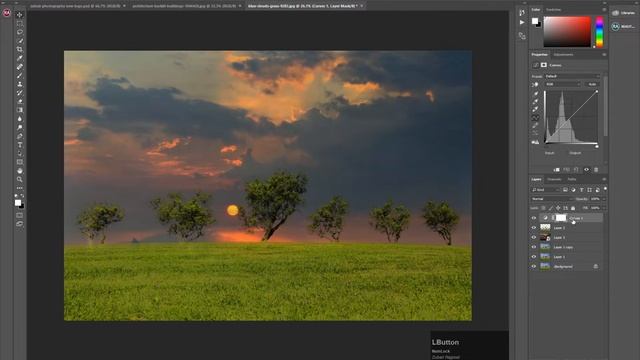Image resolution: width=640 pixels, height=360 pixels.
Task: Open the Properties panel flyout menu
Action: 604,54
